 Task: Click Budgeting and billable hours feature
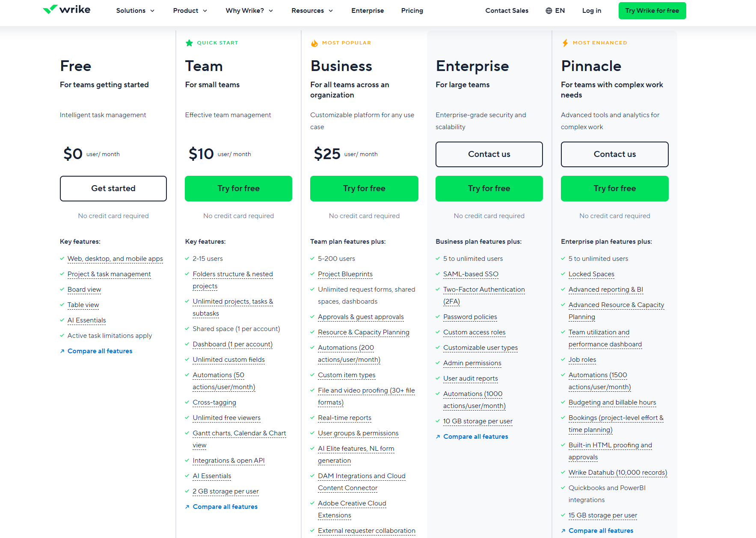[x=612, y=402]
